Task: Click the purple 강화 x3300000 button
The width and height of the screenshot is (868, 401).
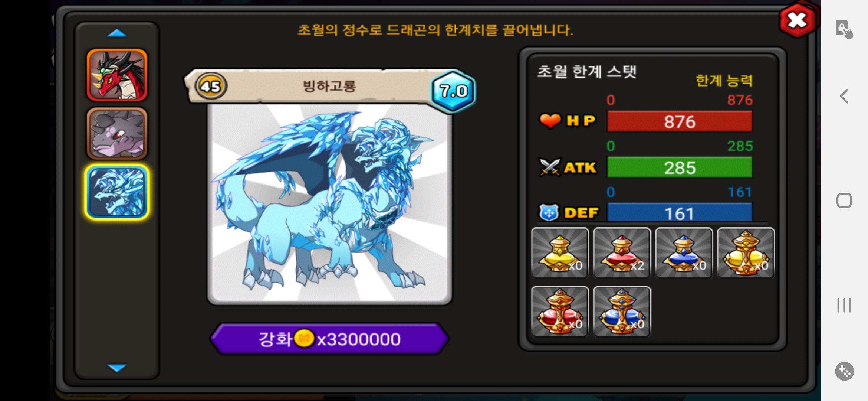Action: (329, 339)
